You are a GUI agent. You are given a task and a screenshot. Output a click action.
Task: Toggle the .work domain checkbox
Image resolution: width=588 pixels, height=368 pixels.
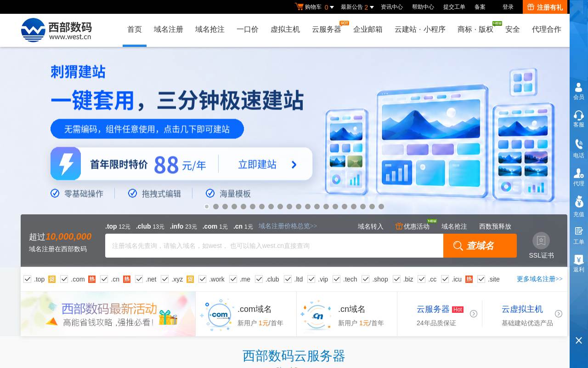coord(203,279)
